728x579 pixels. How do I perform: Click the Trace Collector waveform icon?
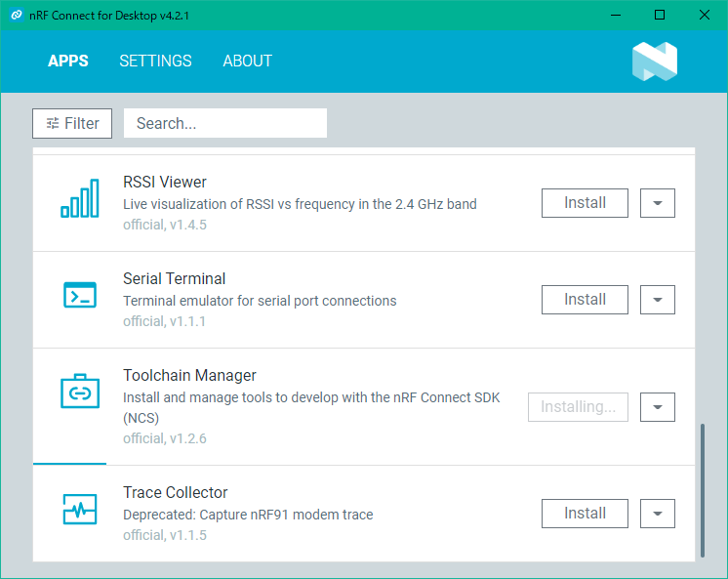tap(80, 509)
